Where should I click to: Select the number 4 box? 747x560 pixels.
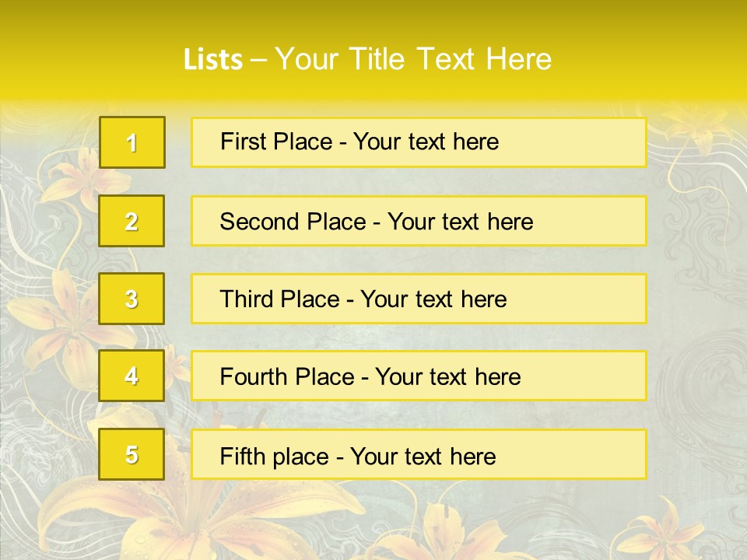pos(132,376)
